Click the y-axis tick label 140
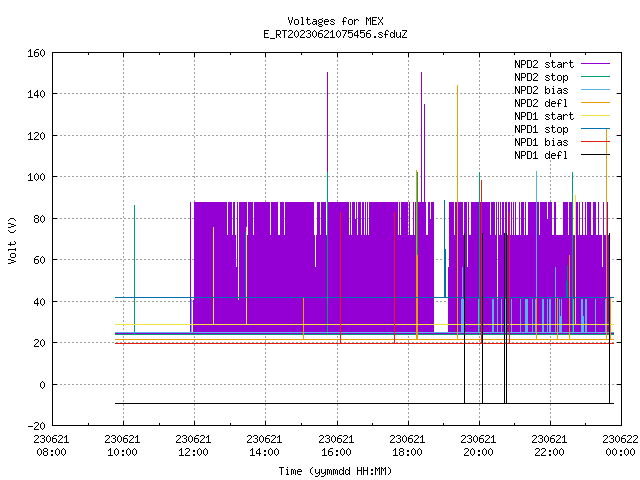The image size is (640, 480). [36, 94]
